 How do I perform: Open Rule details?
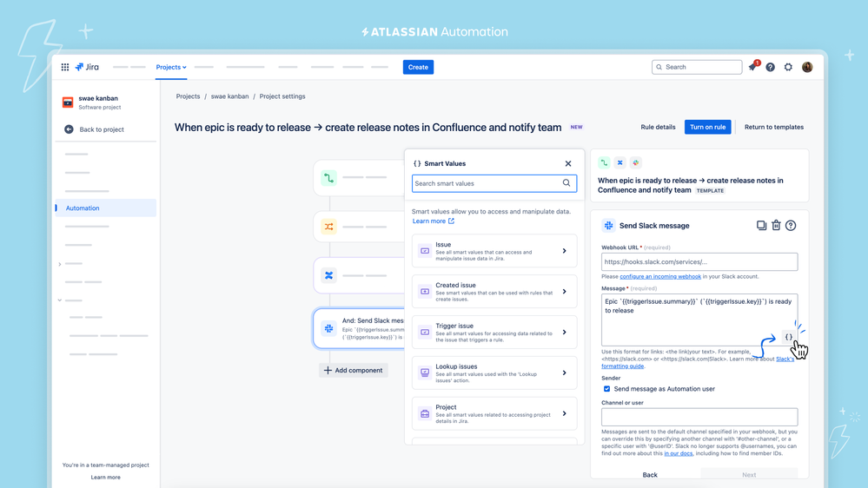pos(658,127)
